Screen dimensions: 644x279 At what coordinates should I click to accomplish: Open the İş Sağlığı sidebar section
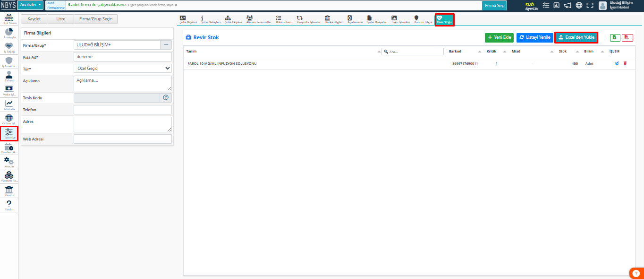(9, 47)
